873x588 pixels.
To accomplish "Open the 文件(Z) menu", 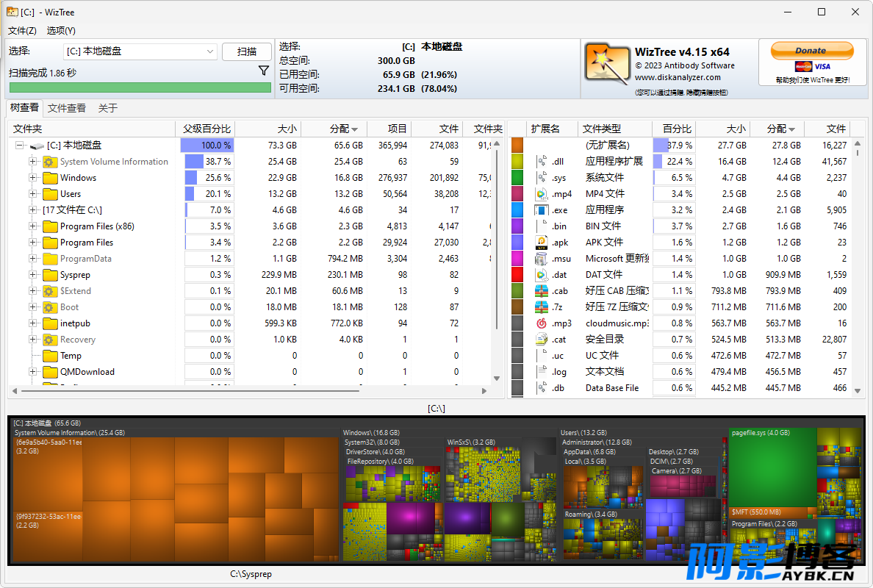I will coord(22,31).
